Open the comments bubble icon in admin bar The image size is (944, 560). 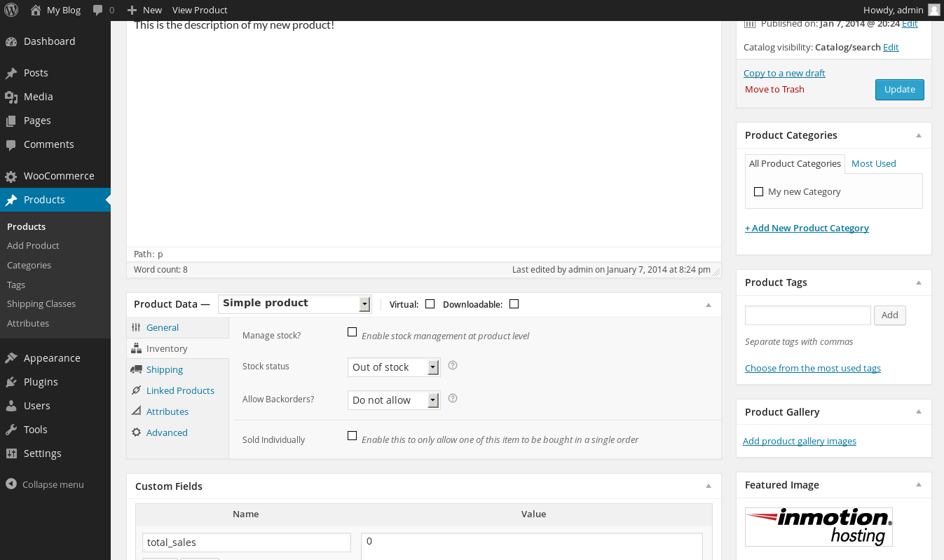(98, 10)
